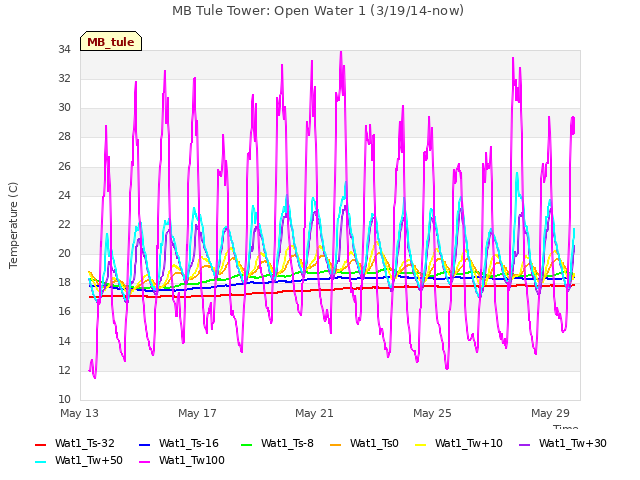The height and width of the screenshot is (480, 640).
Task: Select the Wat1_Tw+50 legend label
Action: point(89,460)
